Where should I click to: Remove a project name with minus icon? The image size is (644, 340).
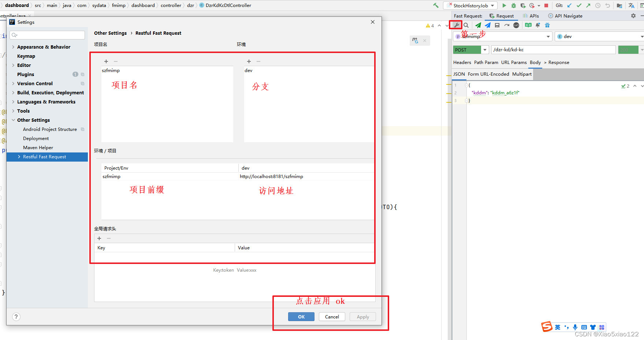116,61
